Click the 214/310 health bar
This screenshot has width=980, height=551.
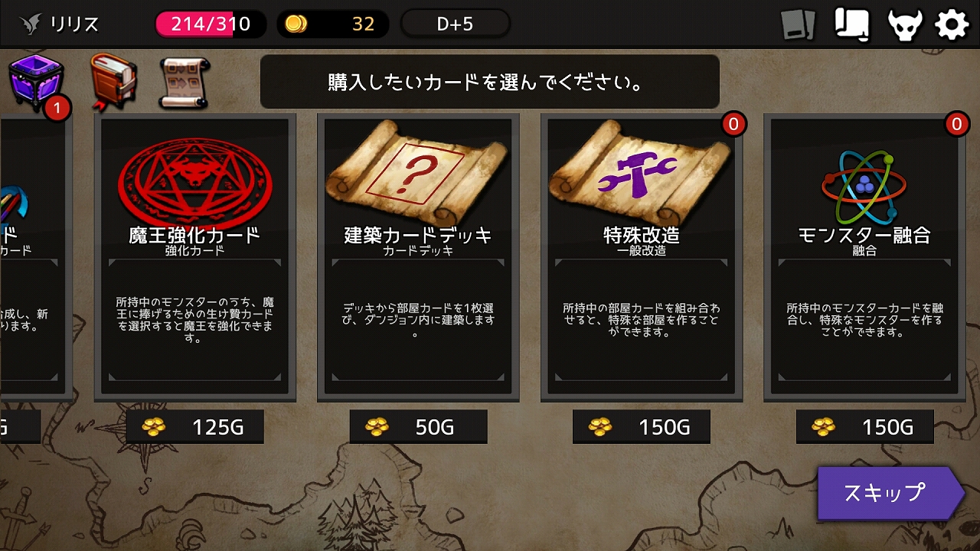coord(211,24)
